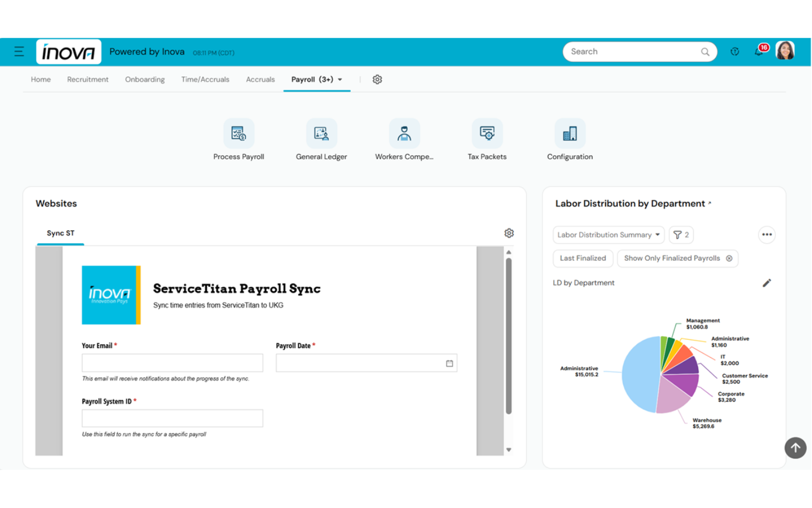Click the Powered by Inova text
The image size is (812, 508).
click(147, 51)
